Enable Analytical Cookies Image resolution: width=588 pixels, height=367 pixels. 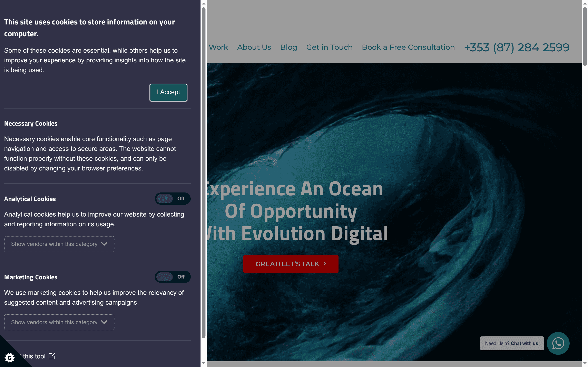(x=173, y=199)
